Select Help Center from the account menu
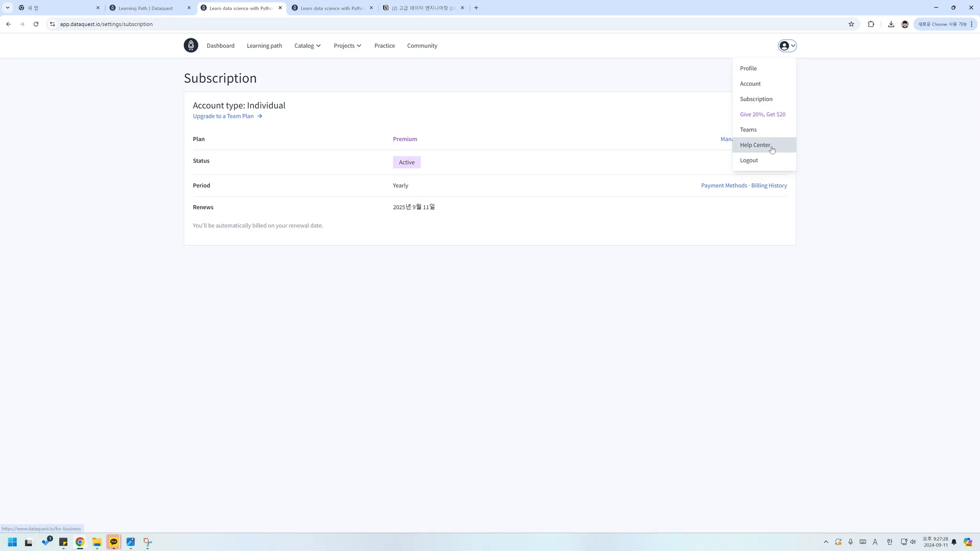 point(755,145)
